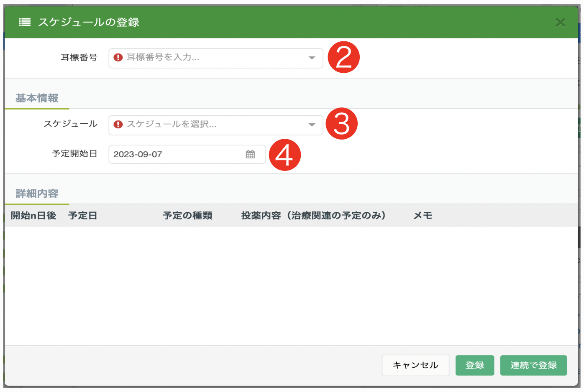The image size is (584, 392).
Task: Close the schedule registration dialog
Action: (560, 23)
